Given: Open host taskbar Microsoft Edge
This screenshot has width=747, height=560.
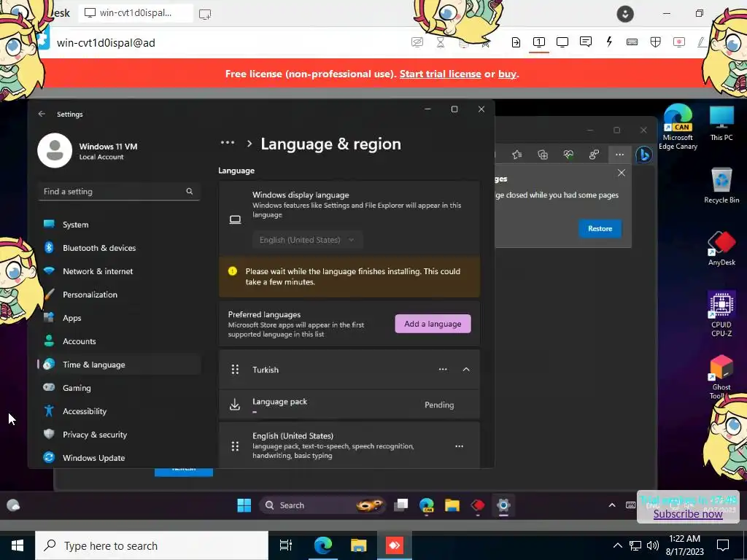Looking at the screenshot, I should coord(323,545).
